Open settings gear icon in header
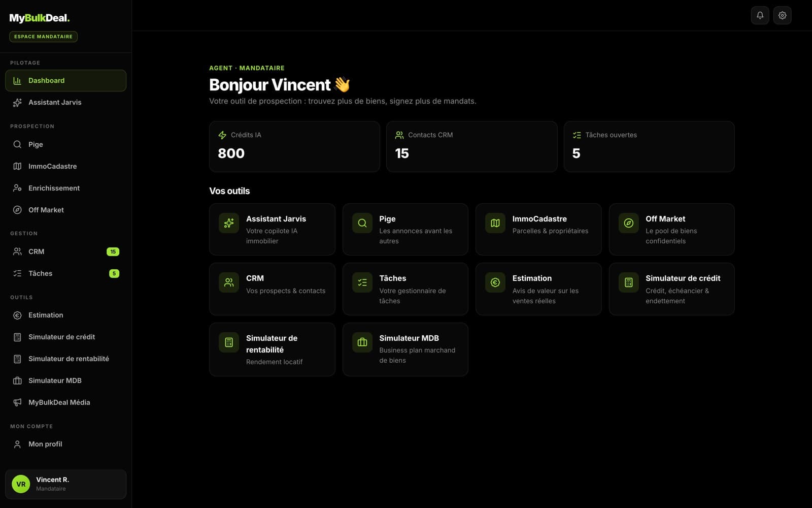Image resolution: width=812 pixels, height=508 pixels. tap(782, 15)
